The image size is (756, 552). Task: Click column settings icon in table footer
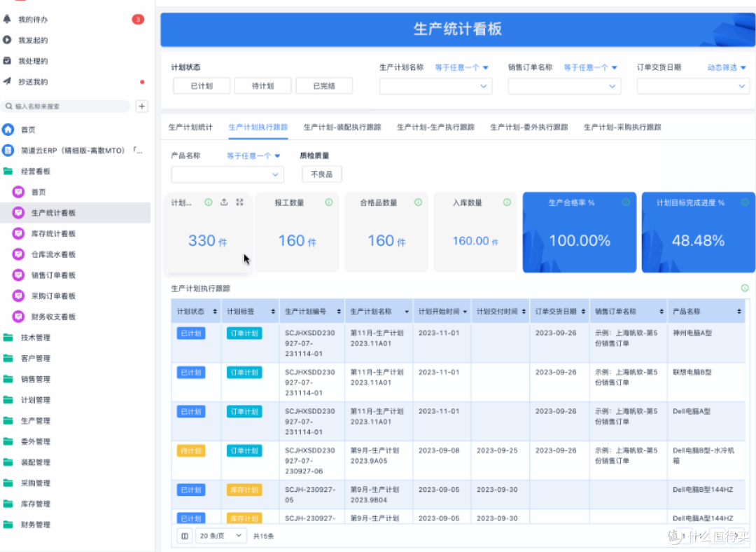pyautogui.click(x=185, y=536)
